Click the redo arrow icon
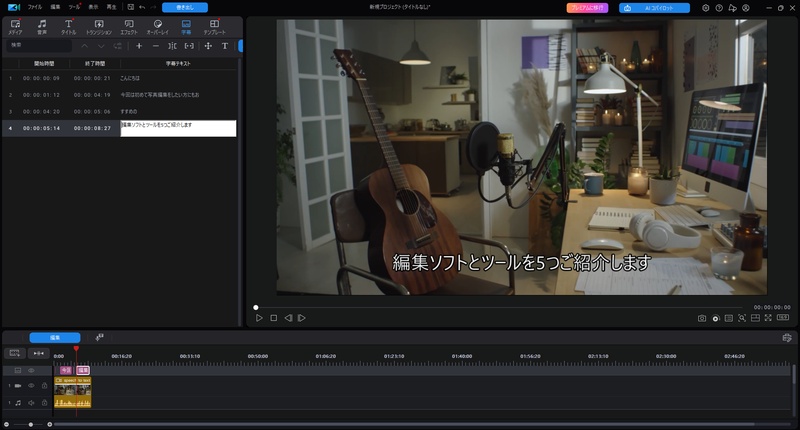The image size is (800, 430). (153, 7)
